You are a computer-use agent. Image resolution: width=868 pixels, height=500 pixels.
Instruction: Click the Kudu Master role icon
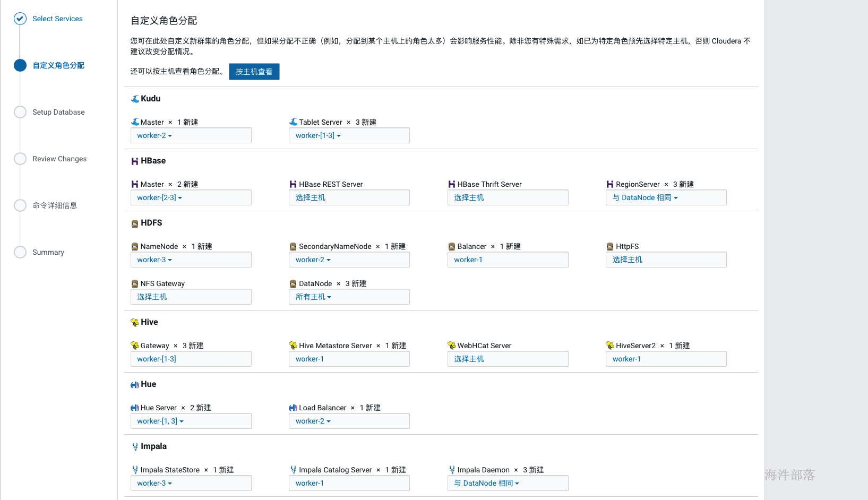135,122
